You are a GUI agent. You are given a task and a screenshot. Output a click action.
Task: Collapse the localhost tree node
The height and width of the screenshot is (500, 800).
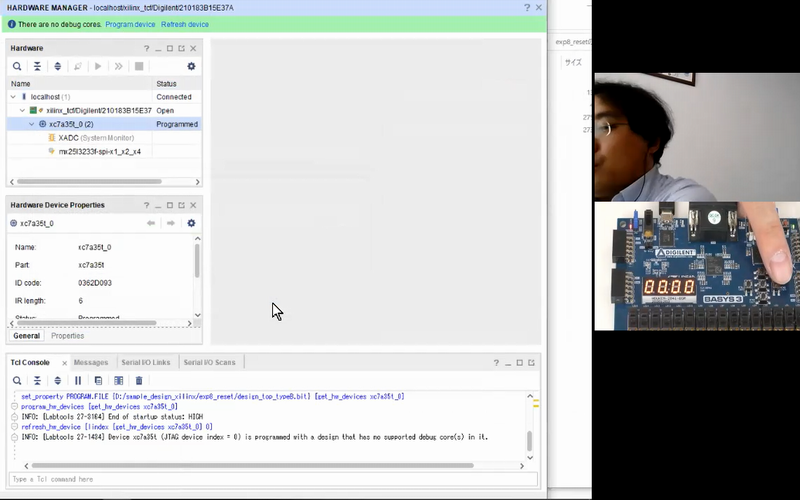coord(13,97)
